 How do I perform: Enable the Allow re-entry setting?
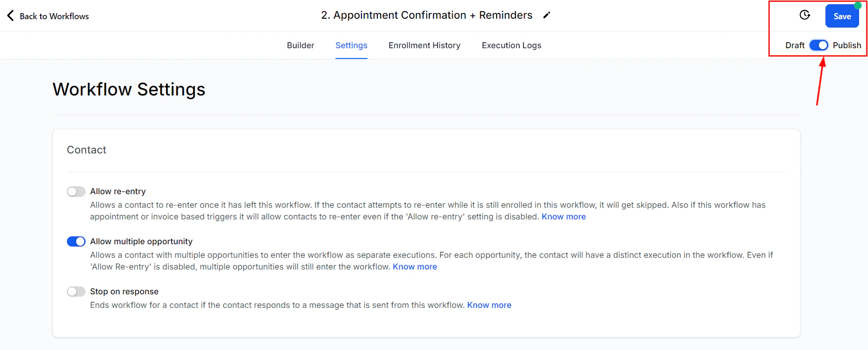pyautogui.click(x=76, y=191)
